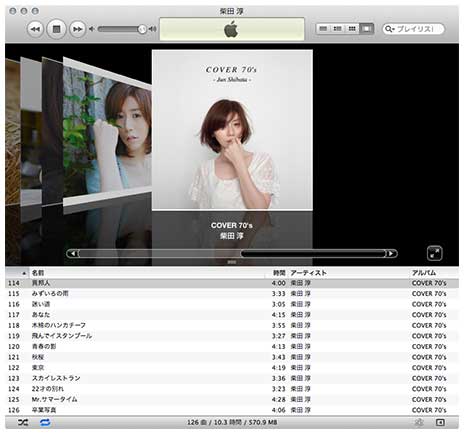Select the album cover with green plants
This screenshot has width=464, height=434.
(x=107, y=131)
